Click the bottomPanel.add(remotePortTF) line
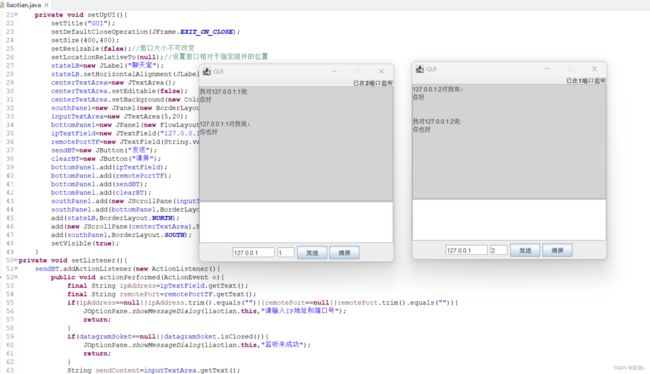 tap(111, 176)
